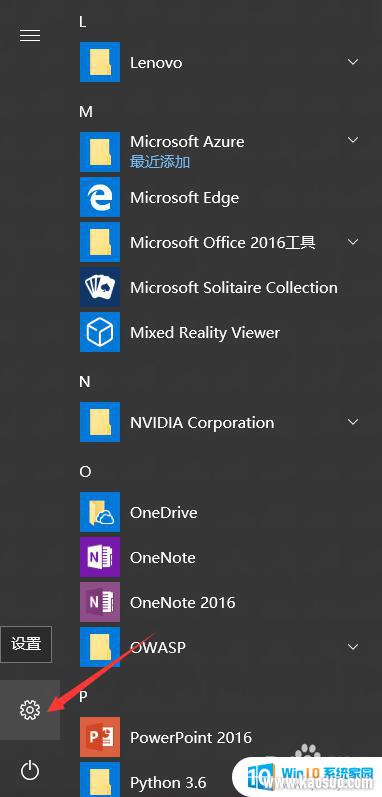Select the Microsoft Azure entry label

tap(187, 141)
